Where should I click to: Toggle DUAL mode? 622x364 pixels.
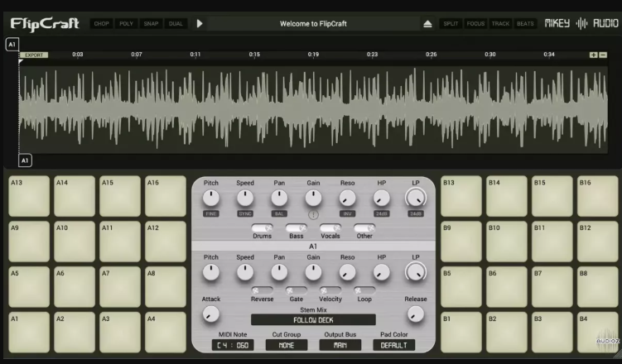(x=176, y=24)
